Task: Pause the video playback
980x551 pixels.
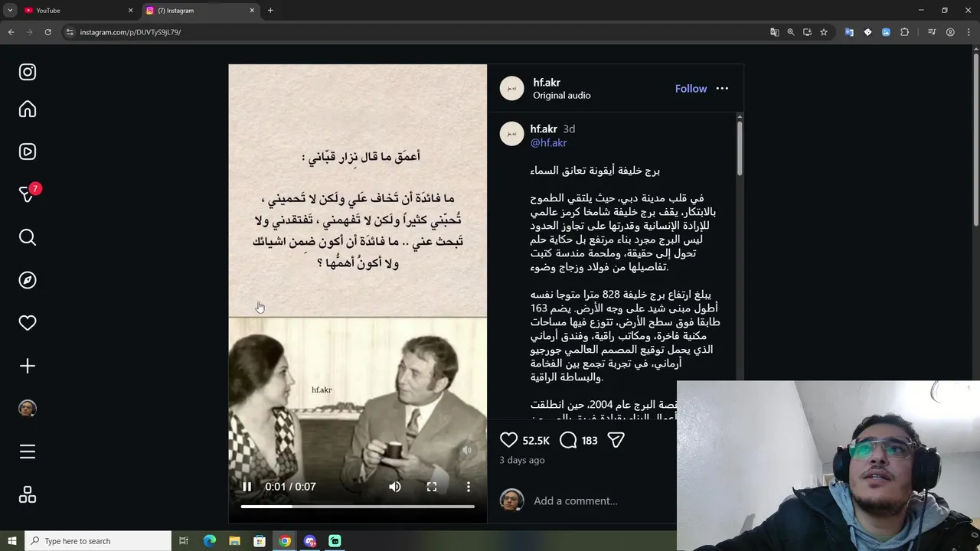Action: pos(247,487)
